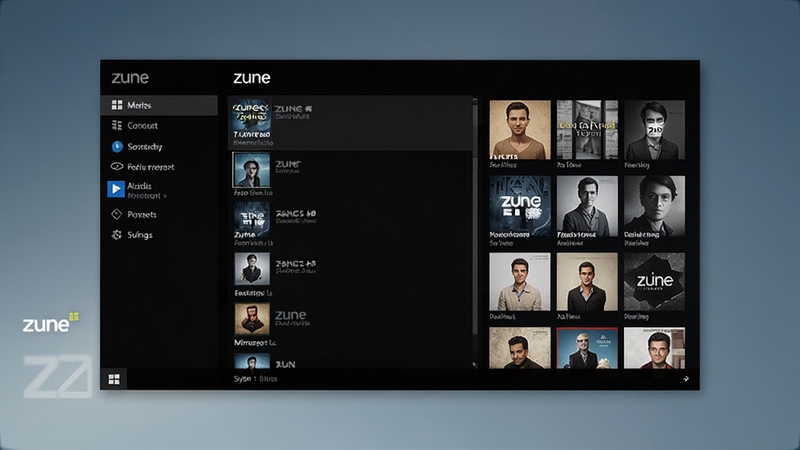Open the man in tan v-neck shirt cover
This screenshot has width=800, height=450.
coord(520,130)
